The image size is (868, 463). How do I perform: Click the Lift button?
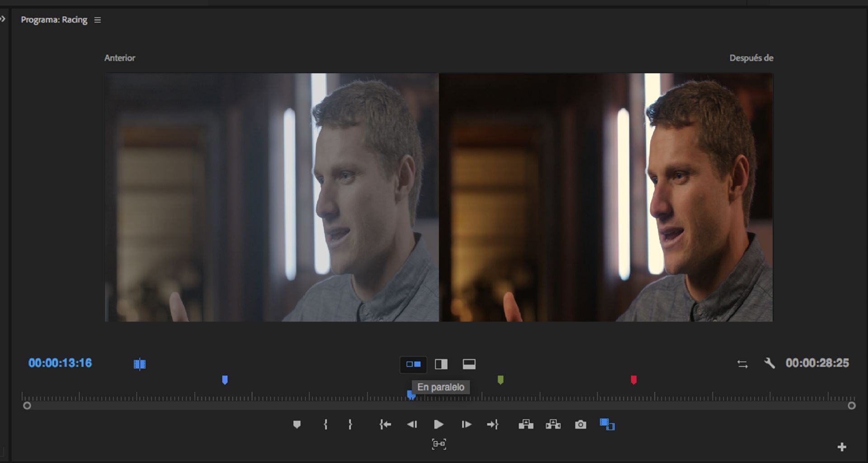[x=526, y=425]
